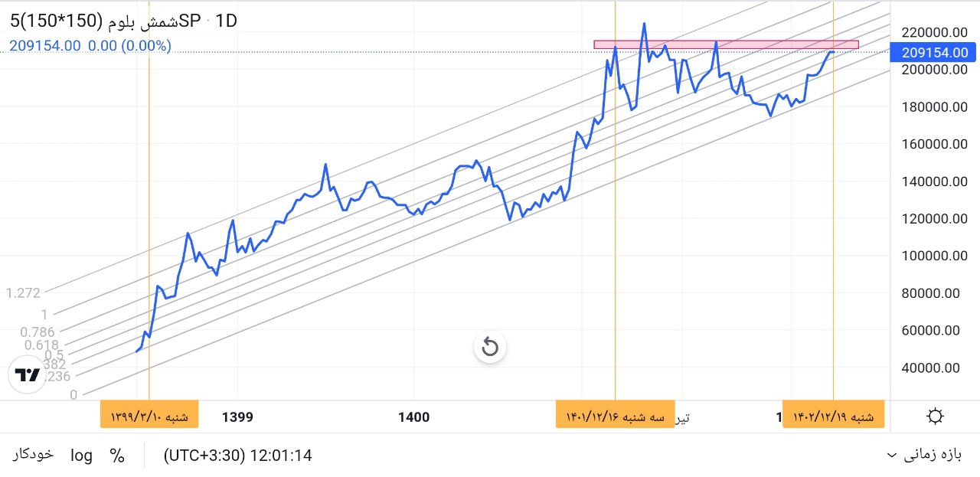Viewport: 980px width, 477px height.
Task: Click the 1.272 Fibonacci channel label
Action: 22,292
